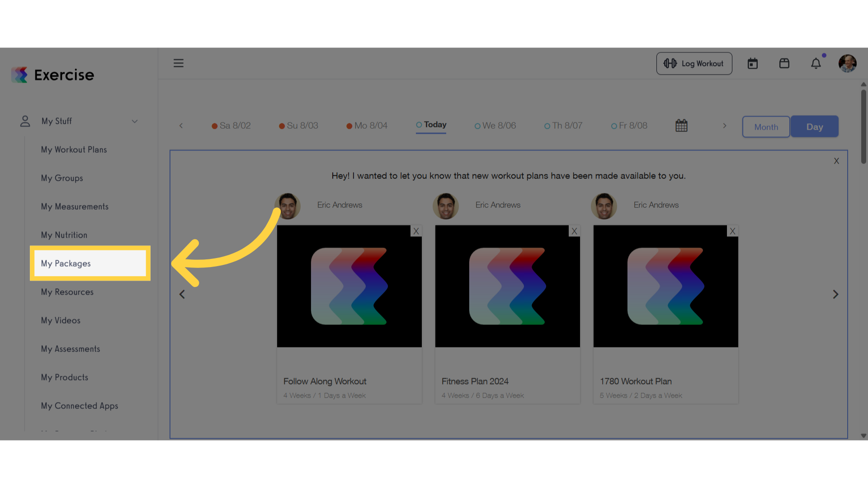Image resolution: width=868 pixels, height=488 pixels.
Task: Click '4 Weeks / 1 Days a Week' text
Action: click(324, 395)
